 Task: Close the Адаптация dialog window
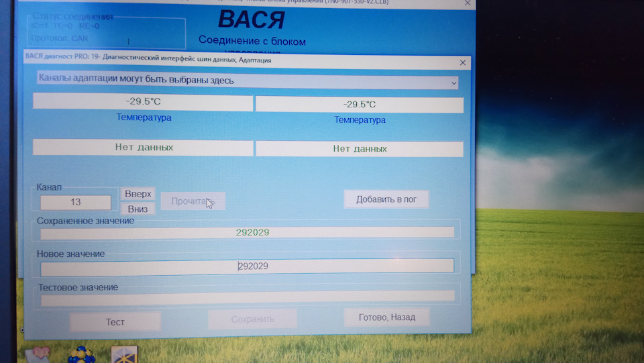point(463,63)
